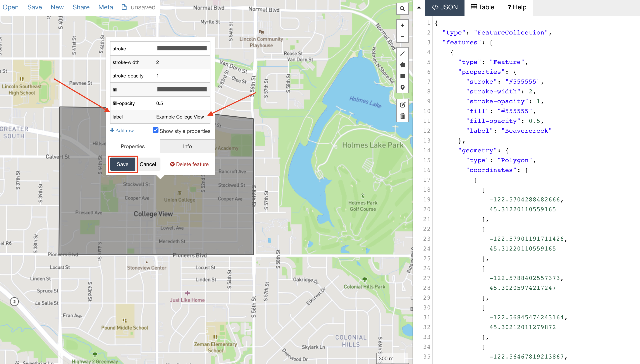Click the Holmes Park Golf Course icon

(x=363, y=196)
